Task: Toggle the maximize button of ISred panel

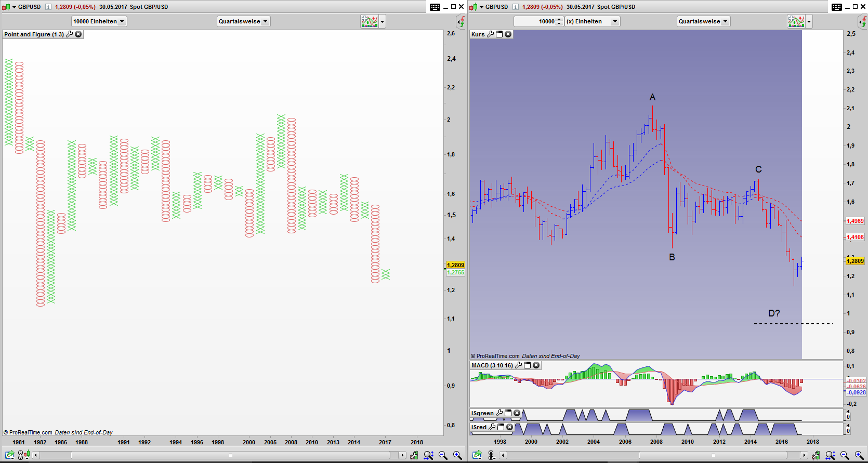Action: pyautogui.click(x=501, y=427)
